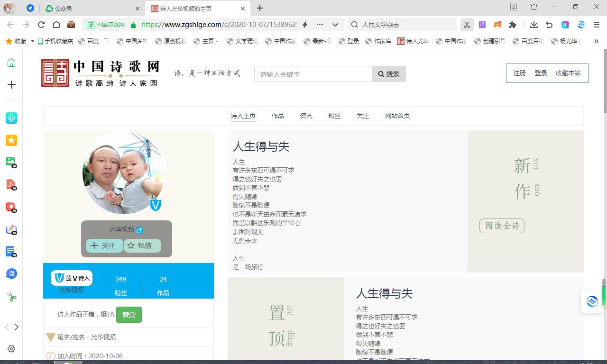Select the 作品 navigation tab

278,116
